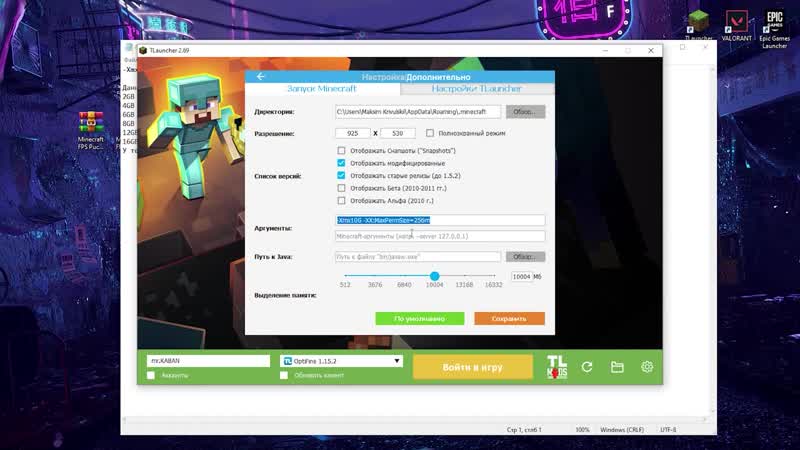
Task: Click the resolution width field 925
Action: coord(353,133)
